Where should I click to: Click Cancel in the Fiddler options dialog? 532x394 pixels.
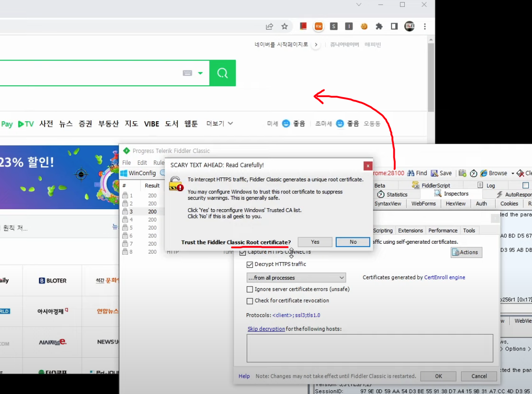(x=479, y=376)
